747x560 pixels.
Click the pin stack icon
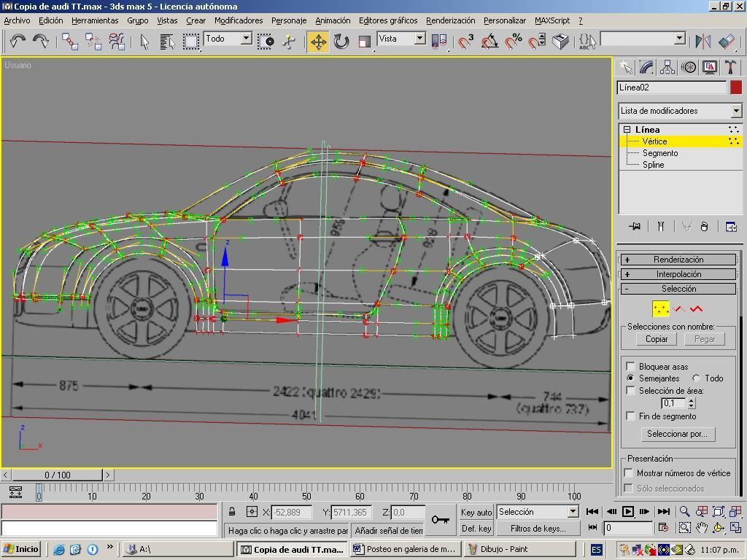[x=635, y=227]
